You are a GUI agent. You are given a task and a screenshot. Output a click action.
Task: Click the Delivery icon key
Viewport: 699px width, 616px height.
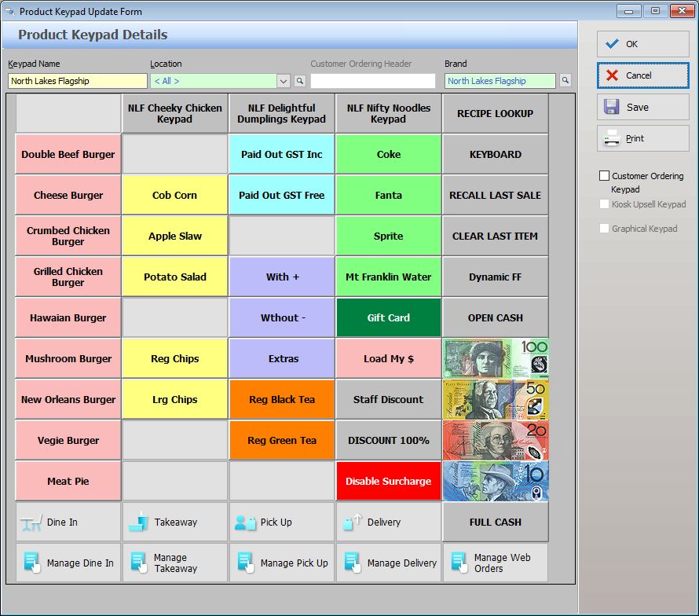389,522
